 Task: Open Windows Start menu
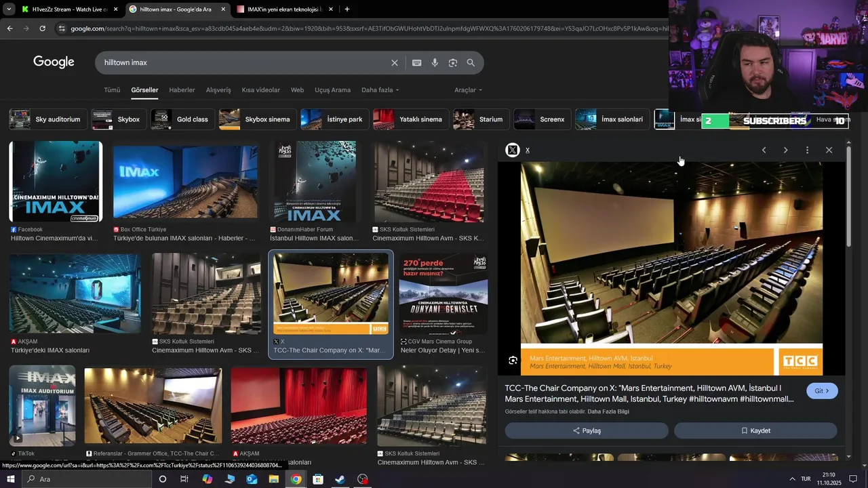10,479
